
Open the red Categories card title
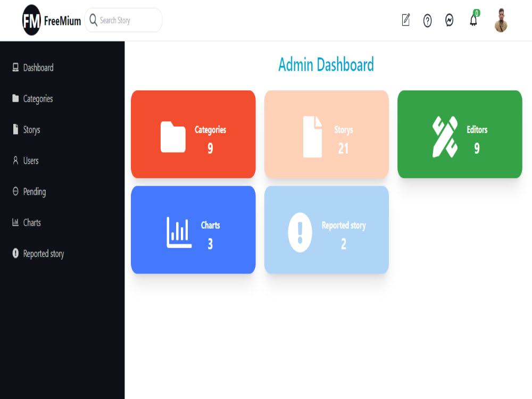pos(210,130)
